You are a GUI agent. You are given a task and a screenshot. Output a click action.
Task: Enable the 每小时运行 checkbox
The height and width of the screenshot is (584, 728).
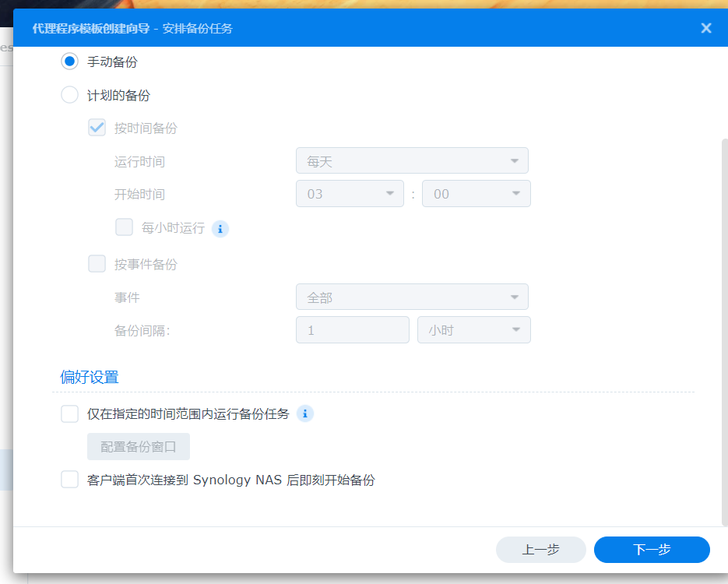pos(124,227)
